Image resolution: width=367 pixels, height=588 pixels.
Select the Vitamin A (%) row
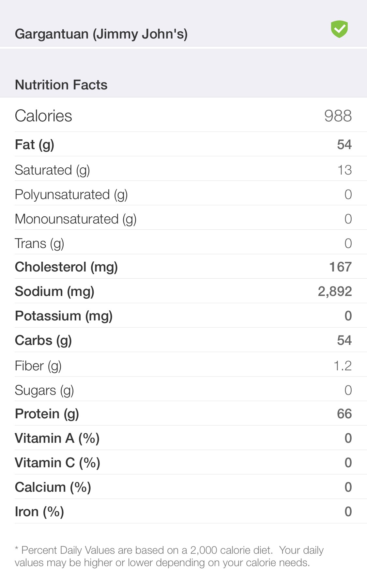point(183,438)
